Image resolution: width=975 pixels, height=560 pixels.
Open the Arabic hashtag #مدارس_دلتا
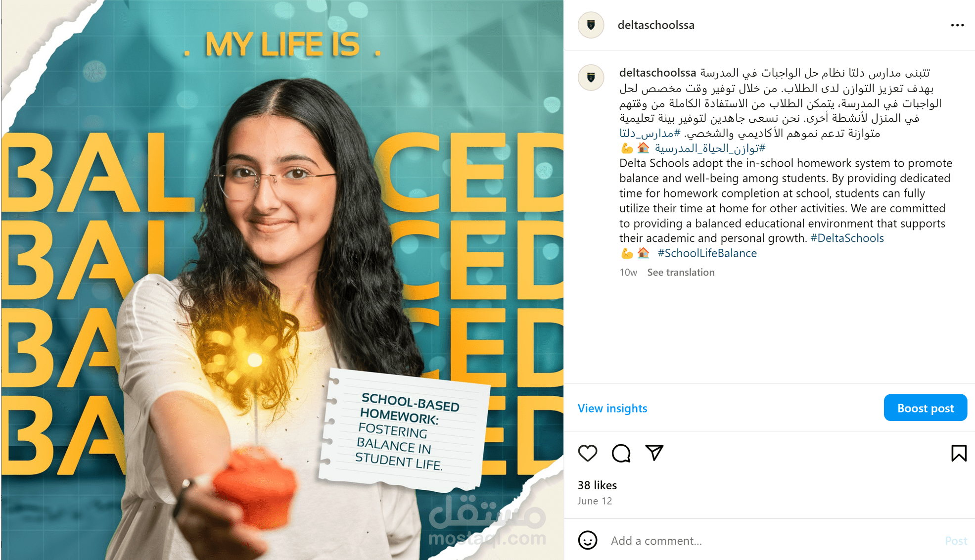pos(650,133)
